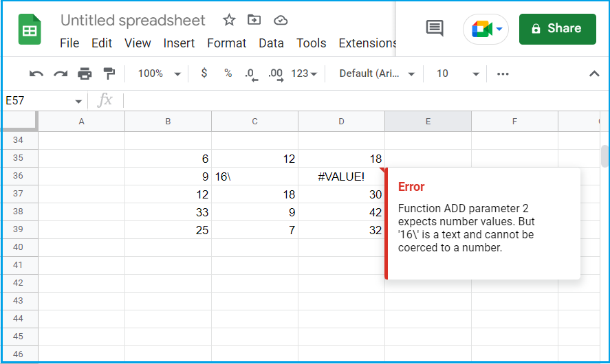610x364 pixels.
Task: Open the comment history icon
Action: [435, 28]
